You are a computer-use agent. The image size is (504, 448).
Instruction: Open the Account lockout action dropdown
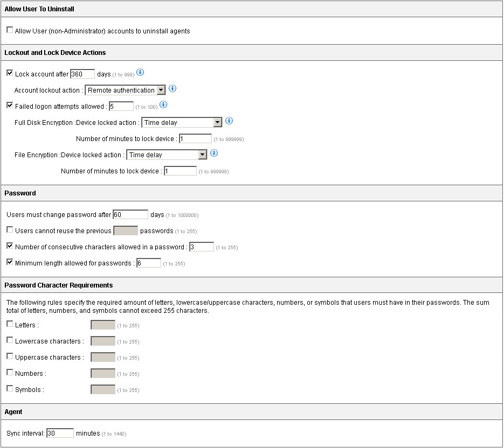tap(160, 89)
